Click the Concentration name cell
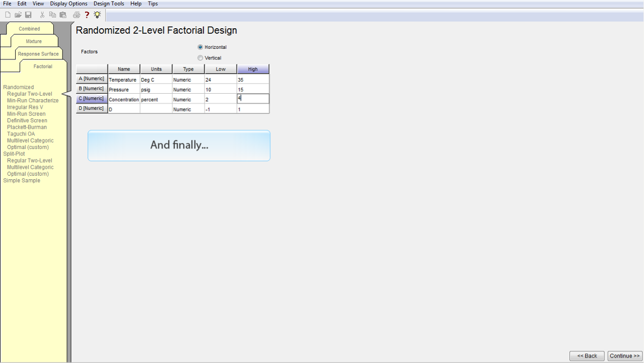 (x=124, y=99)
